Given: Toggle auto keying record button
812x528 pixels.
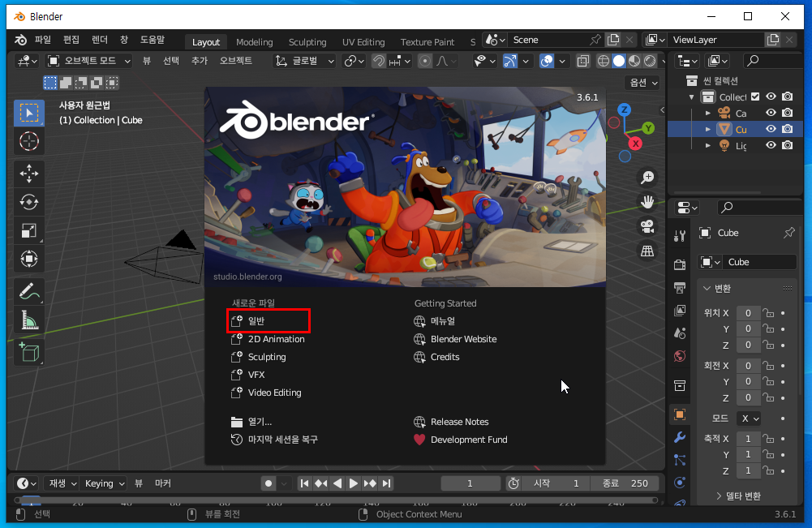Looking at the screenshot, I should pos(269,483).
